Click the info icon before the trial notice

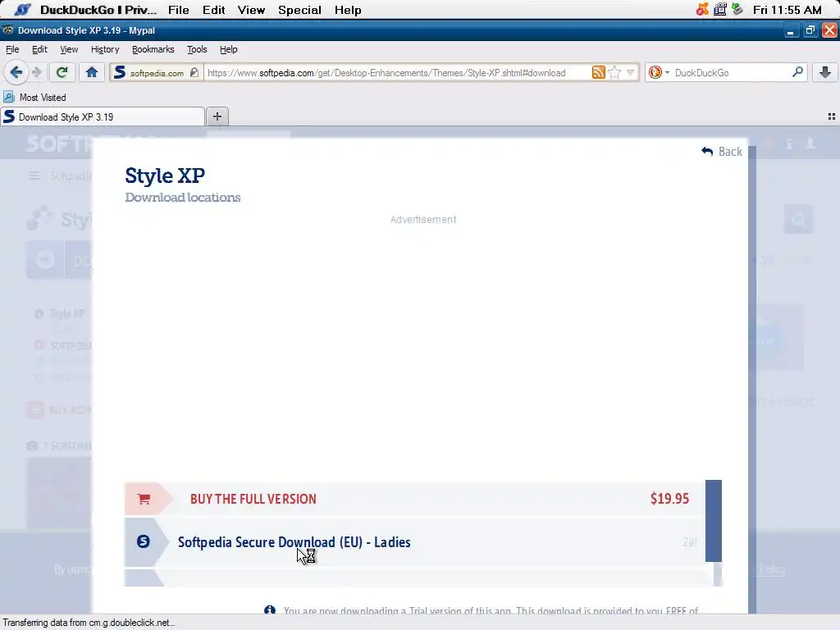[x=269, y=610]
